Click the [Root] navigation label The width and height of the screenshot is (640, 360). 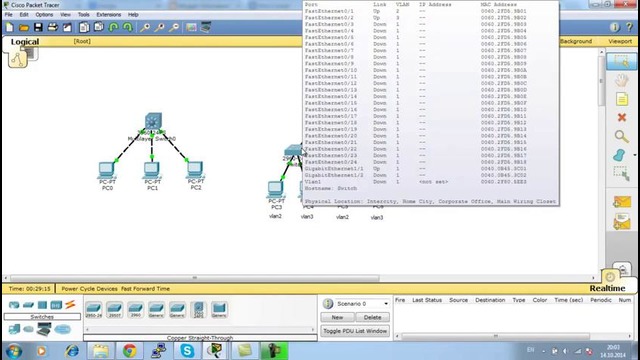[82, 41]
